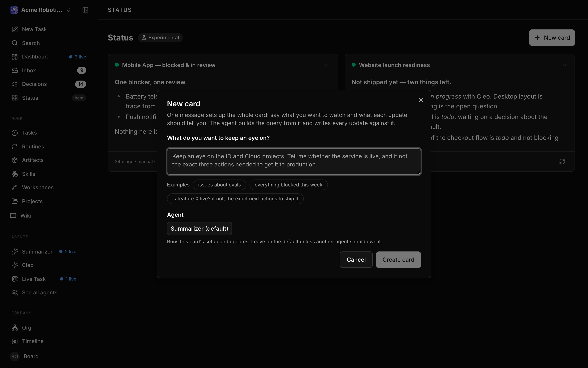Open the Summarizer agent
Viewport: 588px width, 368px height.
pos(37,252)
